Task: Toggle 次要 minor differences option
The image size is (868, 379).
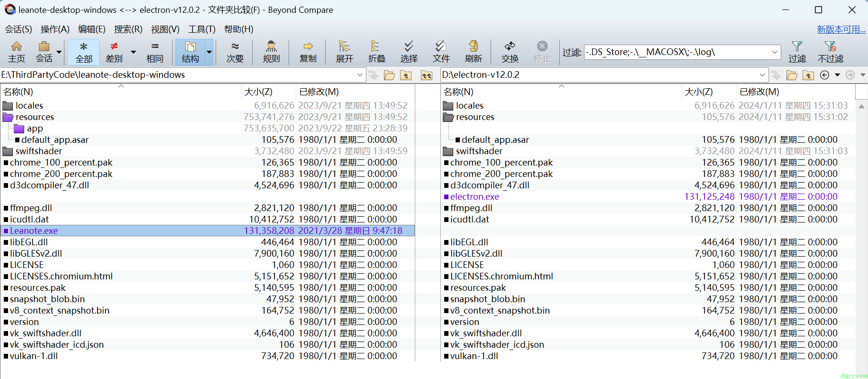Action: click(235, 52)
